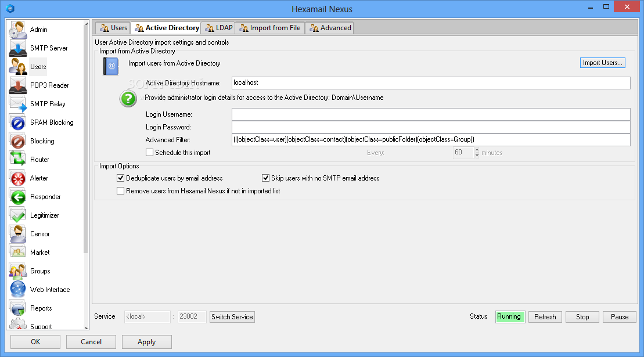
Task: Click the Apply button
Action: (x=146, y=342)
